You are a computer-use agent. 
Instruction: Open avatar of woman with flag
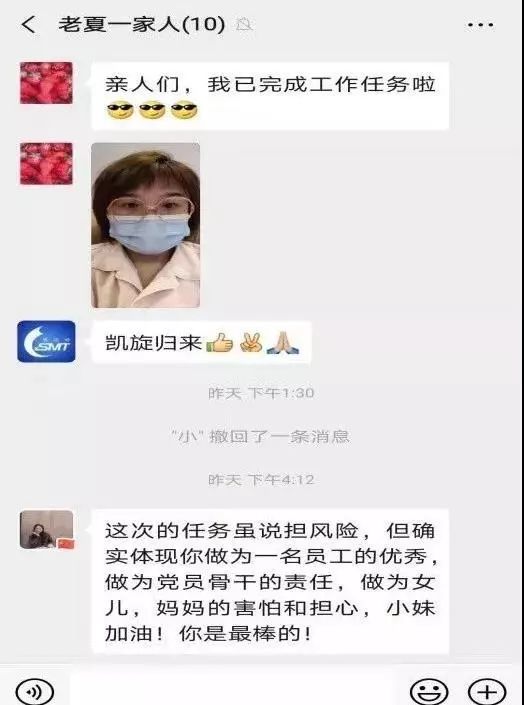coord(46,530)
